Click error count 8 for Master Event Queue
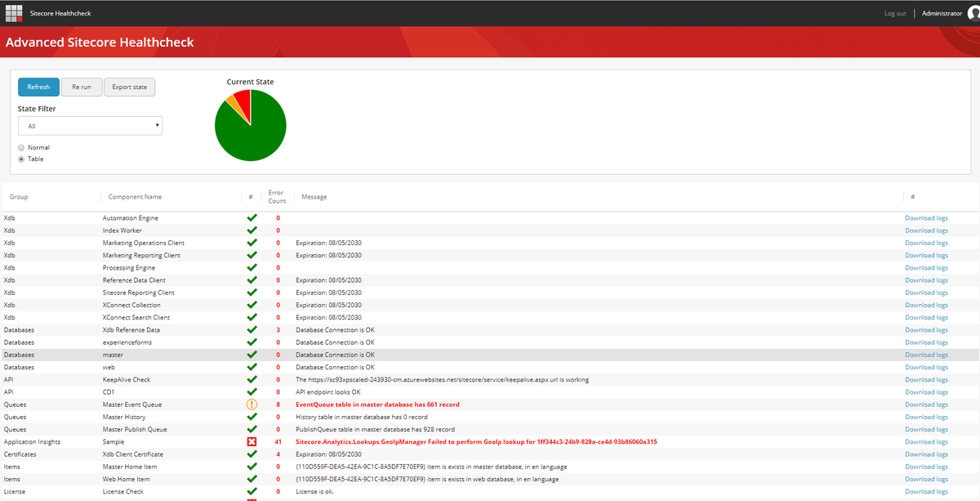980x501 pixels. [x=278, y=405]
